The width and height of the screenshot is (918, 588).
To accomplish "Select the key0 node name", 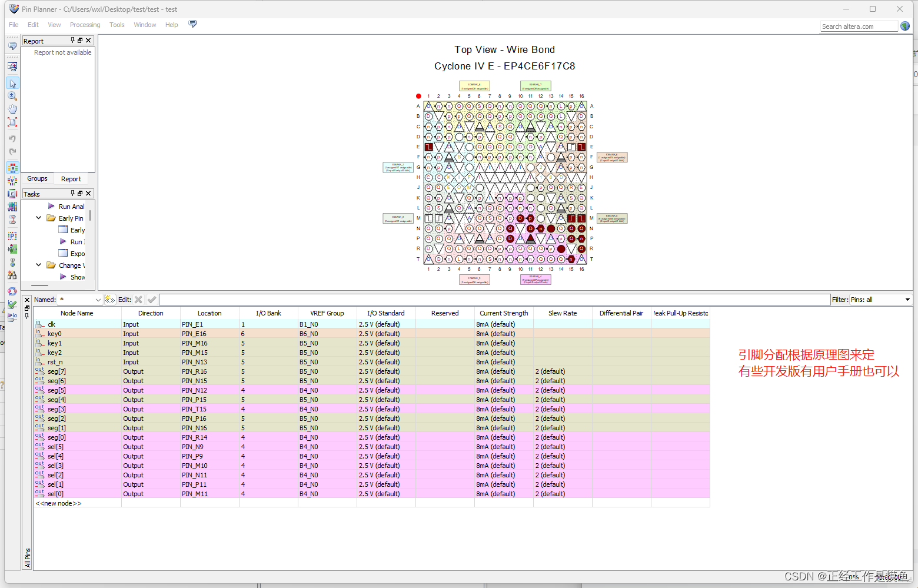I will 55,334.
